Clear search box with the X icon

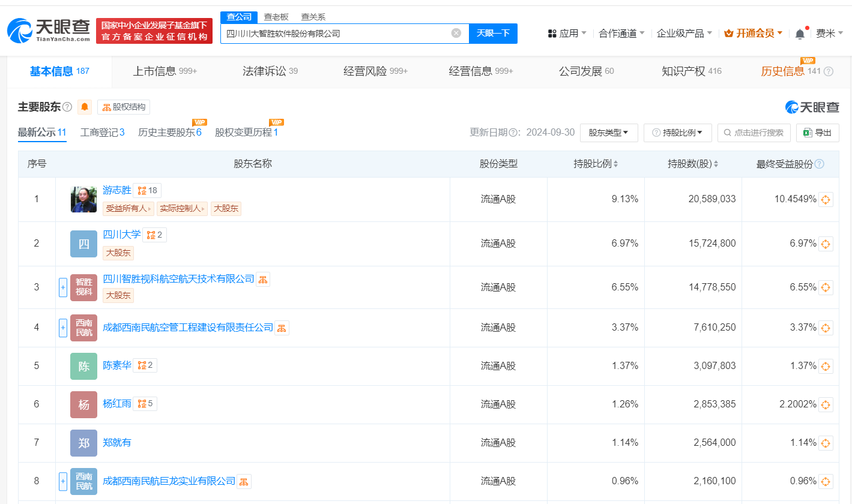(456, 33)
